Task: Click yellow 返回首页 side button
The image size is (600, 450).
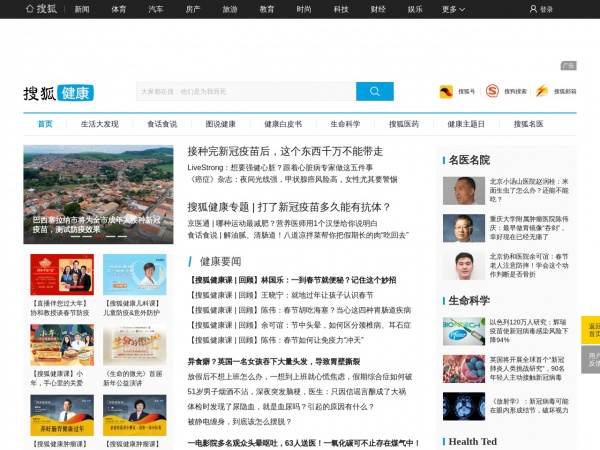Action: (590, 330)
